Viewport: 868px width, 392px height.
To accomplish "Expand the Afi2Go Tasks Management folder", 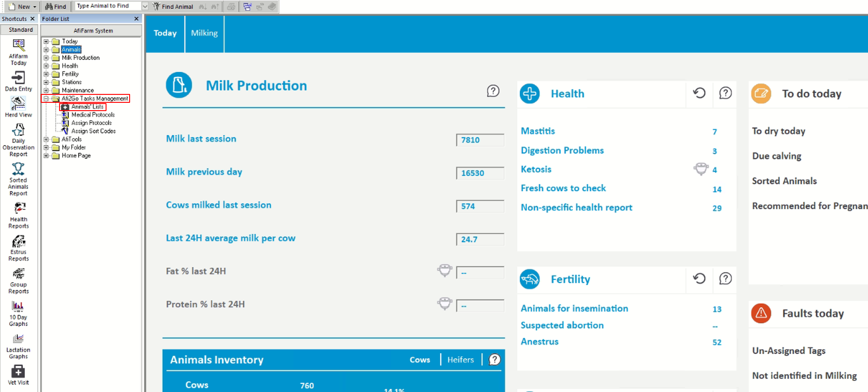I will click(x=47, y=98).
